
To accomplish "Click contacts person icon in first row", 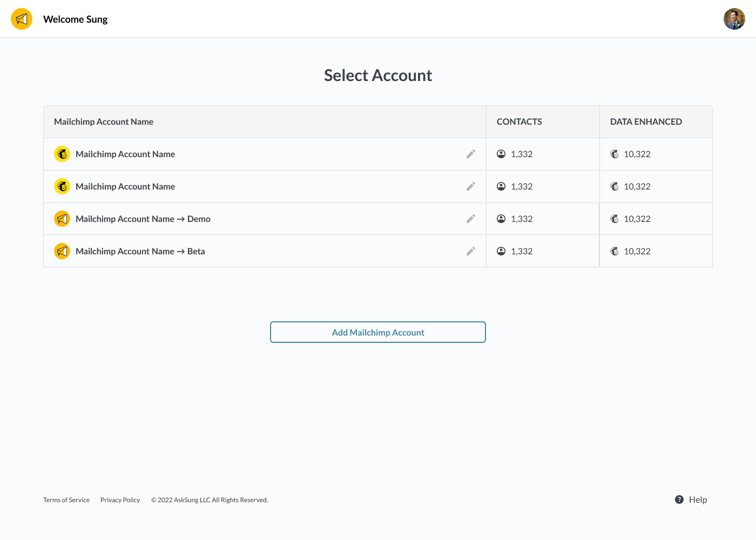I will (501, 154).
